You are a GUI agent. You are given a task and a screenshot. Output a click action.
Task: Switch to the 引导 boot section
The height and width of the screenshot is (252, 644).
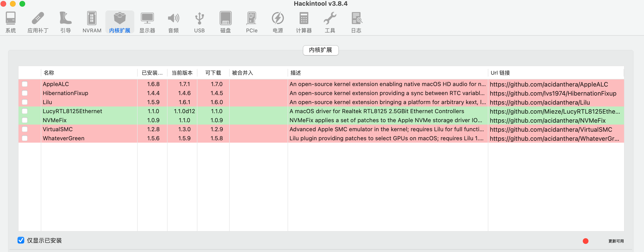[65, 22]
